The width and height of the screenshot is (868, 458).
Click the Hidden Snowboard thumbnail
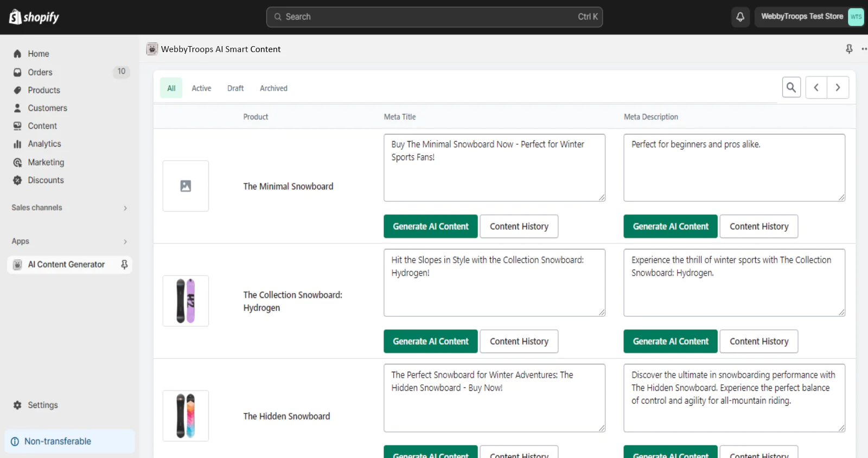(186, 416)
